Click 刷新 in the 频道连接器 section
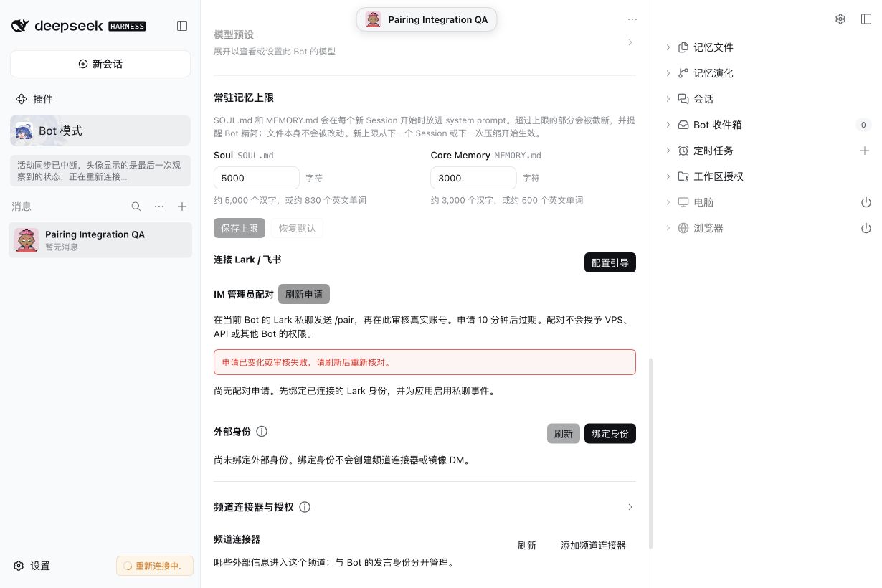 click(527, 545)
